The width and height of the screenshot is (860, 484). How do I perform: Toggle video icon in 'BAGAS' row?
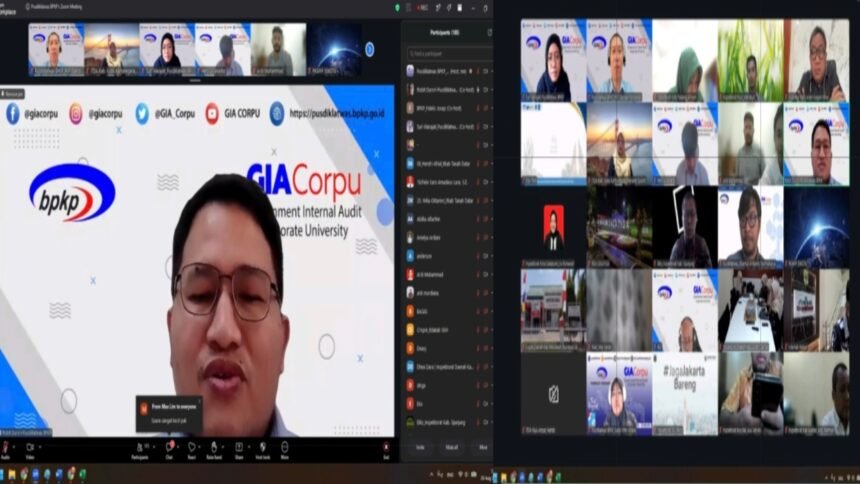point(485,312)
